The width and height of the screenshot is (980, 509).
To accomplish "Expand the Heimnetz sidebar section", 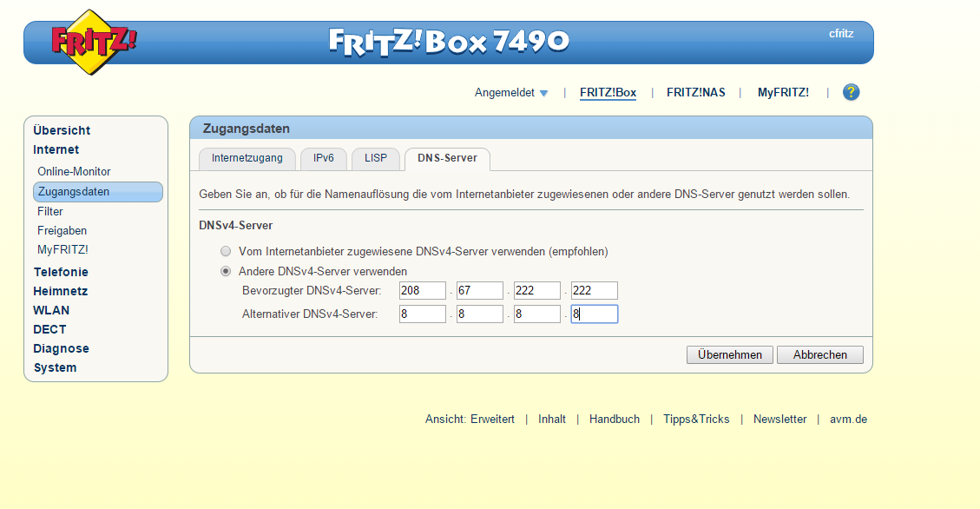I will click(x=61, y=291).
